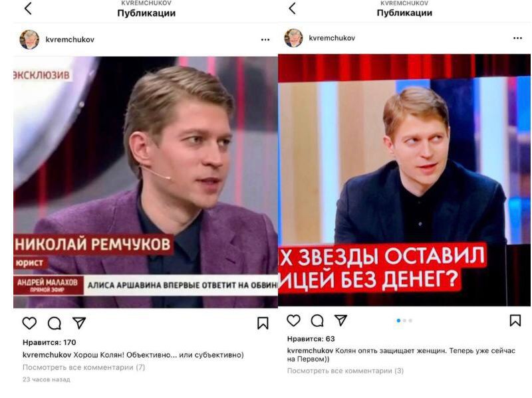
Task: Save the left post with the bookmark icon
Action: (x=263, y=324)
